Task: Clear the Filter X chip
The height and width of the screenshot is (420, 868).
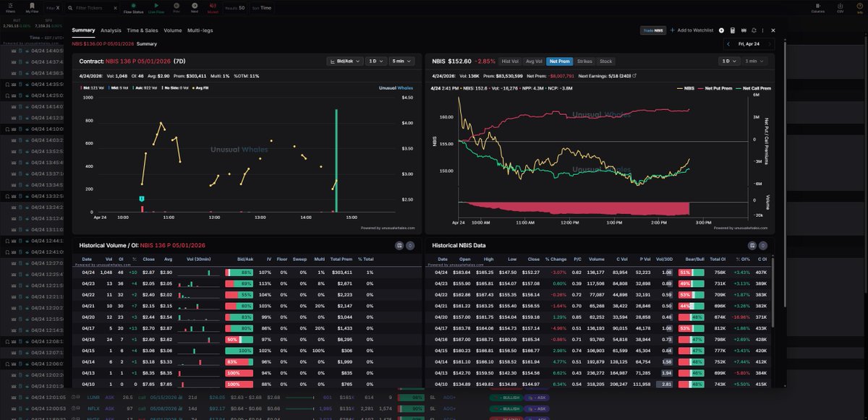Action: tap(58, 8)
